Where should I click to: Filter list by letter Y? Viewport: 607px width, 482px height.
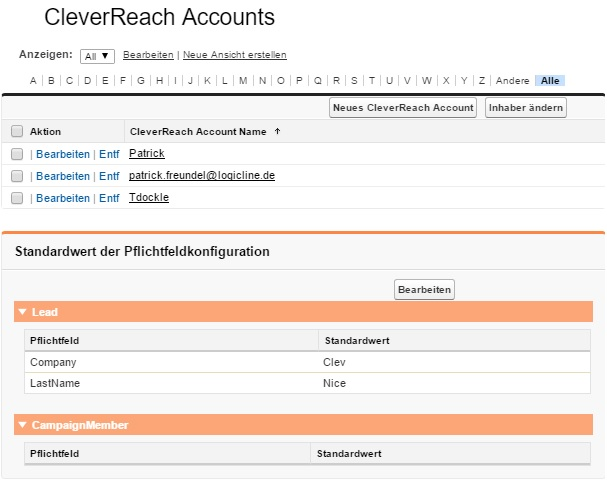(x=464, y=81)
